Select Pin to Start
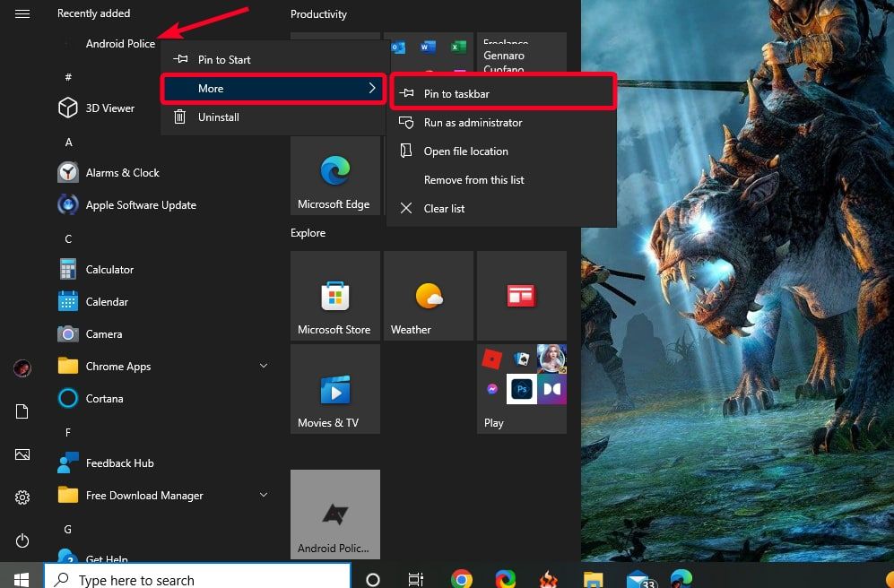894x588 pixels. pyautogui.click(x=273, y=59)
